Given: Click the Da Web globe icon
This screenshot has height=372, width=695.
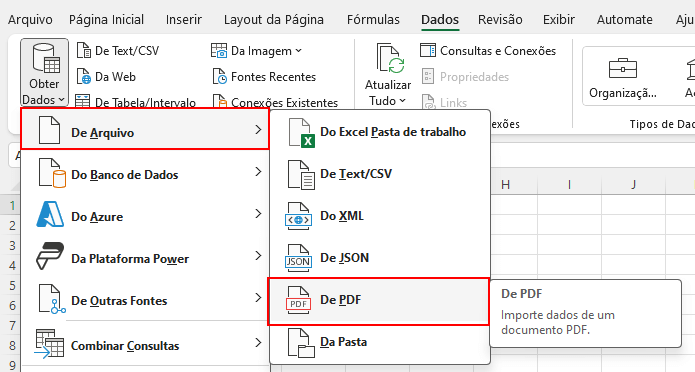Looking at the screenshot, I should (x=83, y=77).
